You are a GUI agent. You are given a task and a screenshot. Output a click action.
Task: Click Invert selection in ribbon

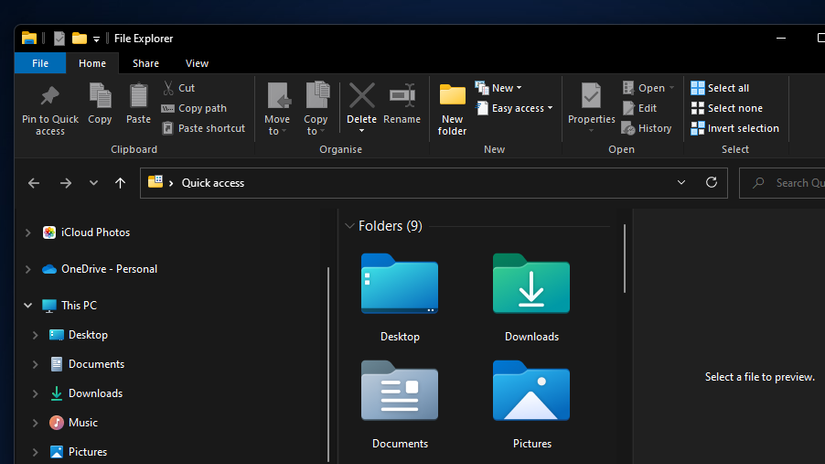click(735, 128)
